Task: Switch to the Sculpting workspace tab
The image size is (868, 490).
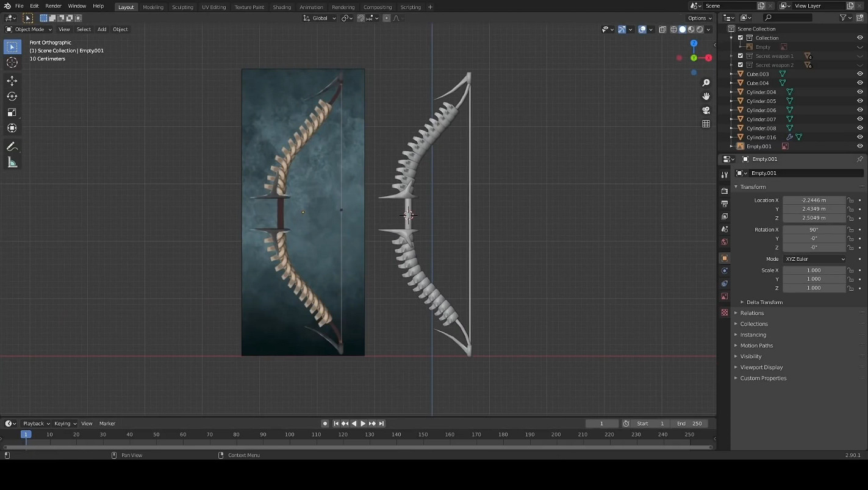Action: [182, 7]
